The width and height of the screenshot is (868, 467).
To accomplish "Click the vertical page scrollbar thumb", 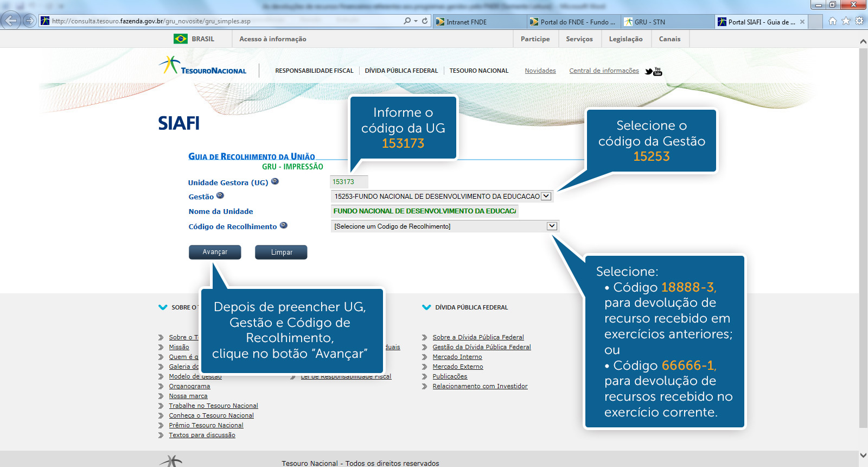I will 863,237.
